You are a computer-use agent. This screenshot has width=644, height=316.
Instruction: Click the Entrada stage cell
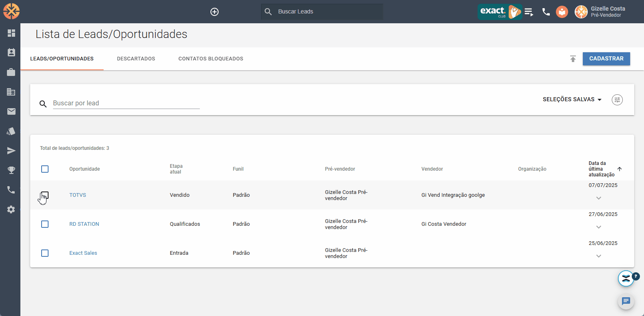(179, 253)
